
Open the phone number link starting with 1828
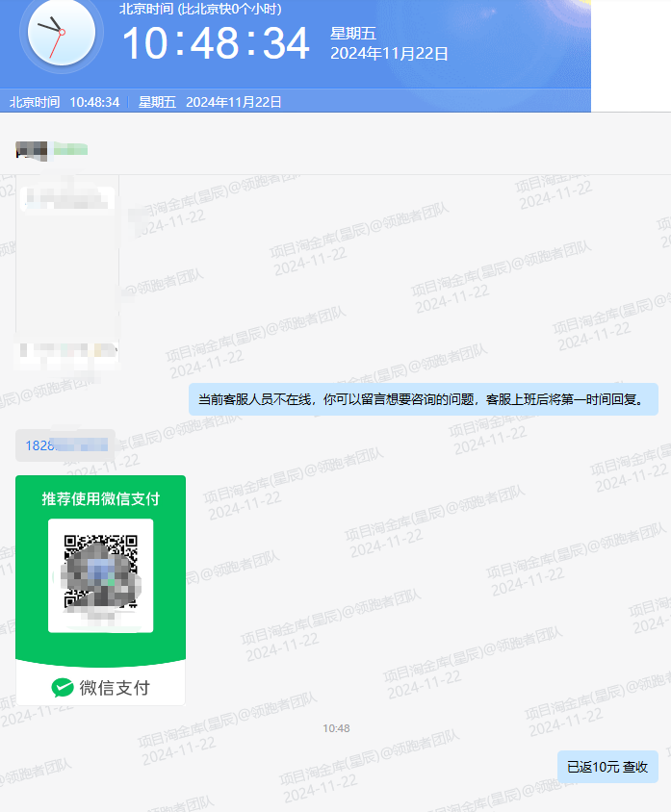[x=65, y=445]
